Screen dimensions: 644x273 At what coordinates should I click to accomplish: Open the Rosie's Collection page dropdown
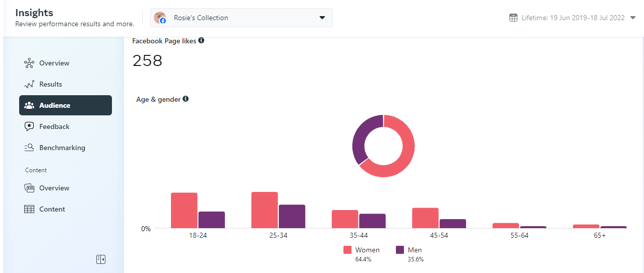point(322,18)
